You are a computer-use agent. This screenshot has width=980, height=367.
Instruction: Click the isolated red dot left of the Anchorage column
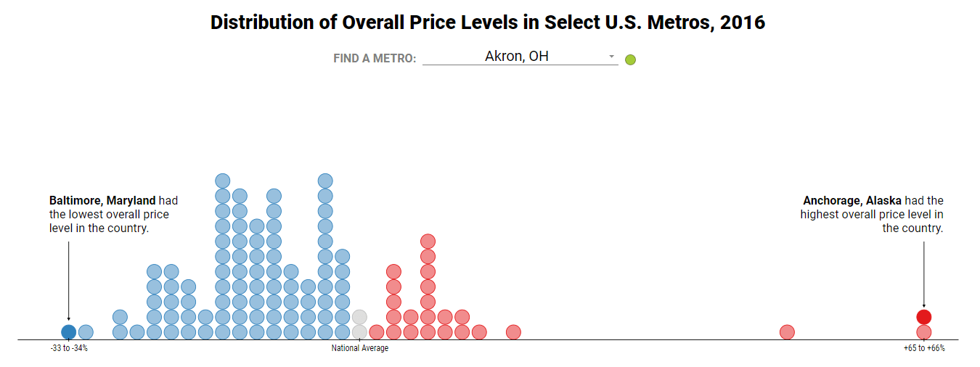click(x=787, y=332)
